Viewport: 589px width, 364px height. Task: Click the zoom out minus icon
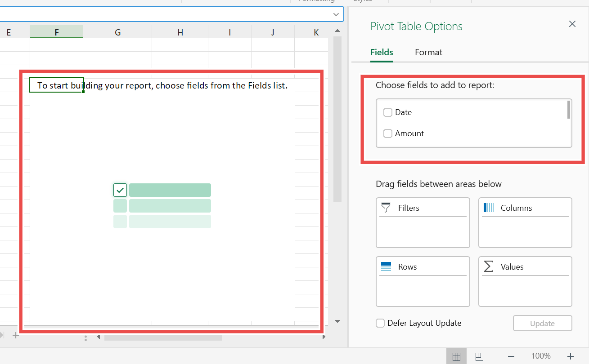tap(511, 356)
